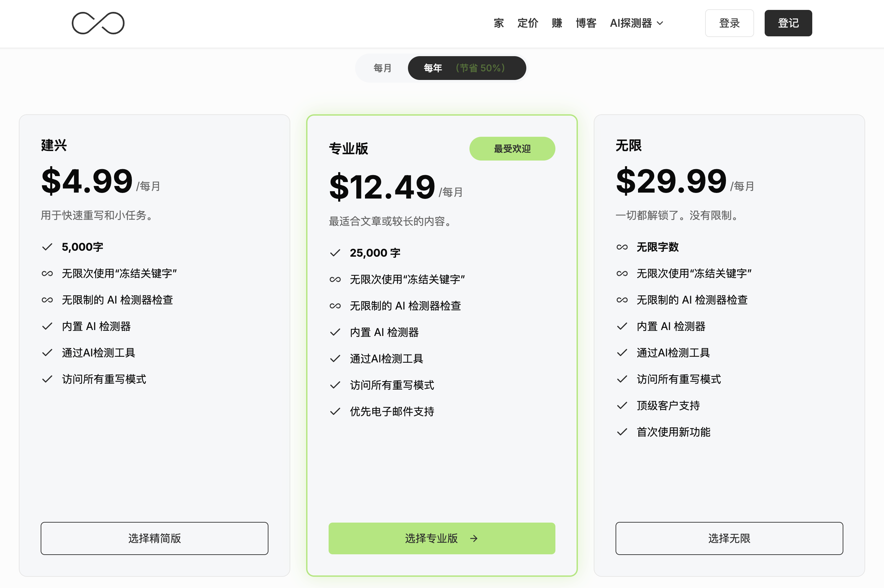
Task: Open 博客 in navigation menu
Action: pos(586,23)
